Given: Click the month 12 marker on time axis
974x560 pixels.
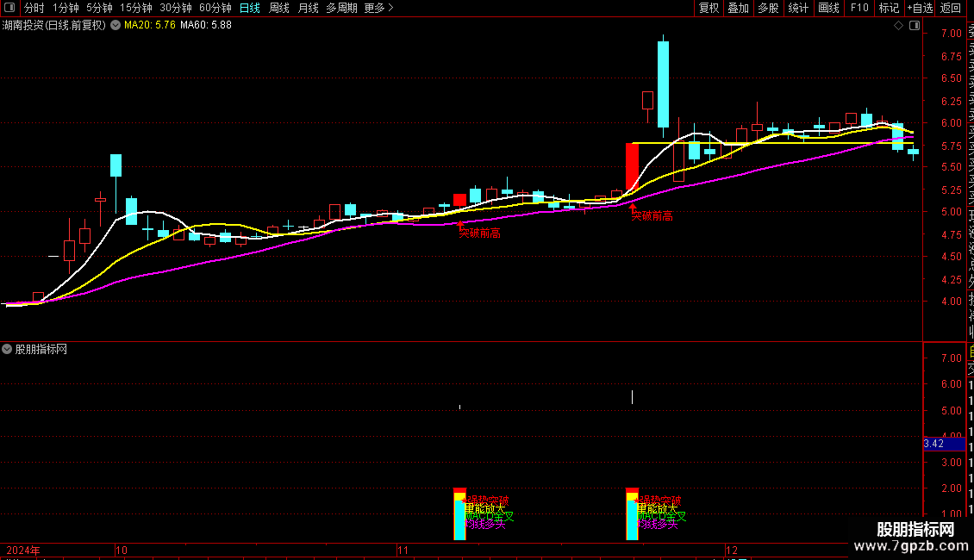Looking at the screenshot, I should [x=732, y=551].
